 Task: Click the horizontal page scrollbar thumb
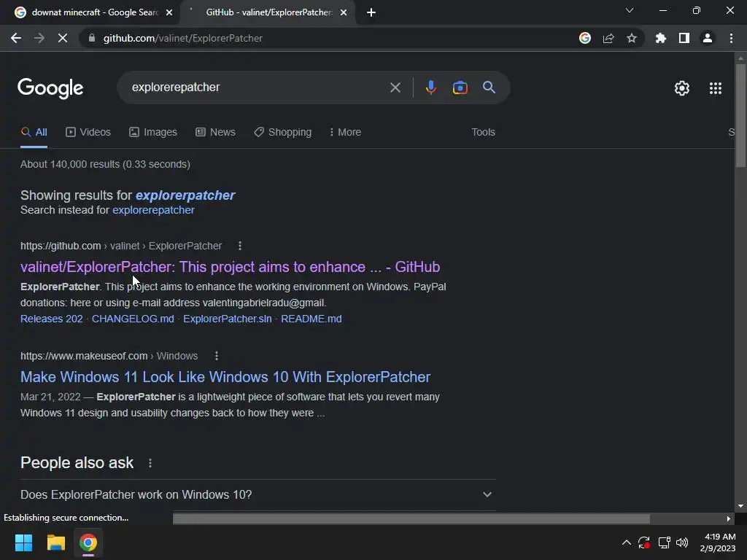pos(411,518)
